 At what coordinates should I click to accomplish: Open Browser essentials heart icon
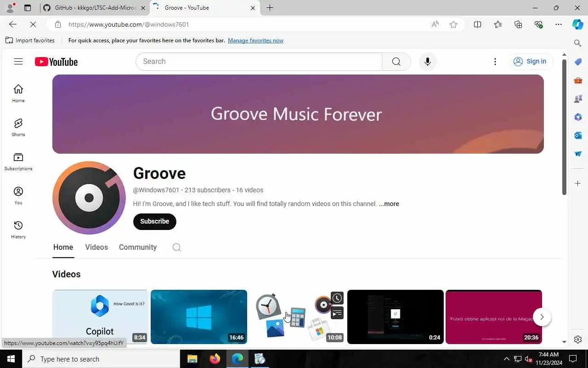tap(538, 24)
